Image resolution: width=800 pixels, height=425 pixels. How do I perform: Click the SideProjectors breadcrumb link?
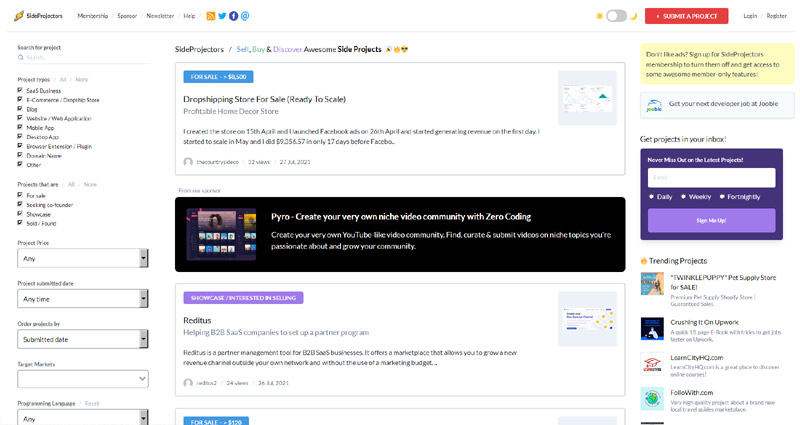(199, 49)
